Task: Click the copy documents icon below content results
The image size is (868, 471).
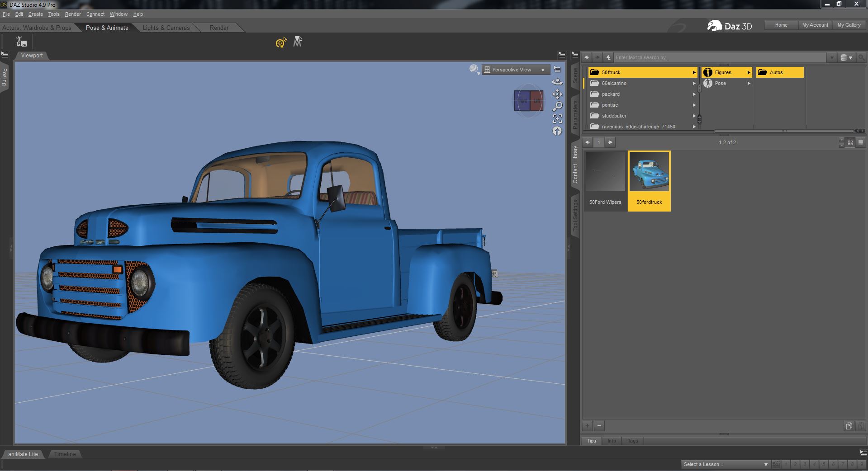Action: coord(849,426)
